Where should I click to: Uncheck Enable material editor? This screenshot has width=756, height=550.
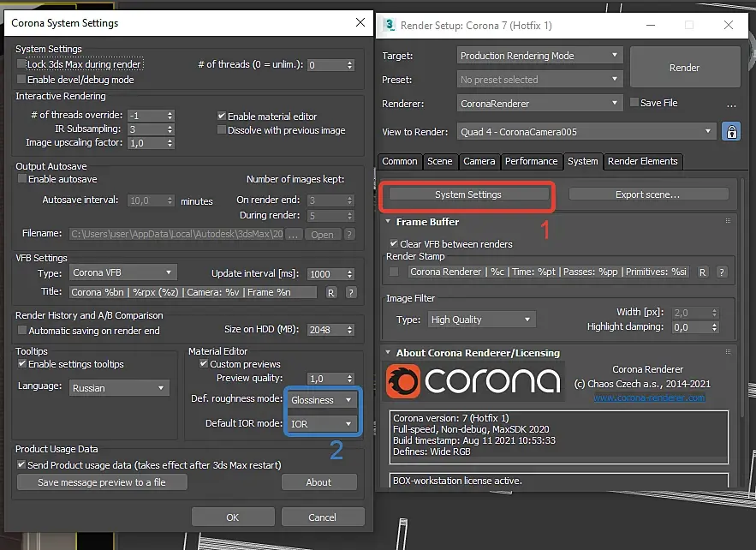[x=221, y=116]
